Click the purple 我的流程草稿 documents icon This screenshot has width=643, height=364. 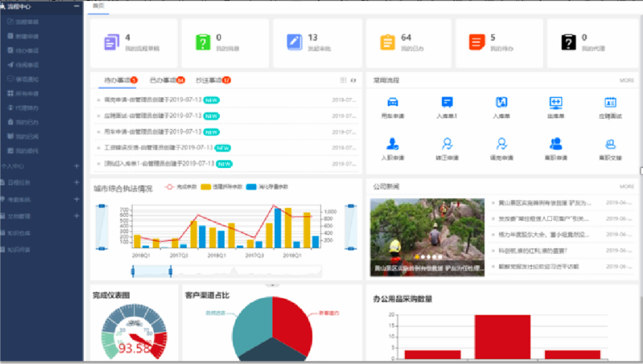[x=111, y=42]
